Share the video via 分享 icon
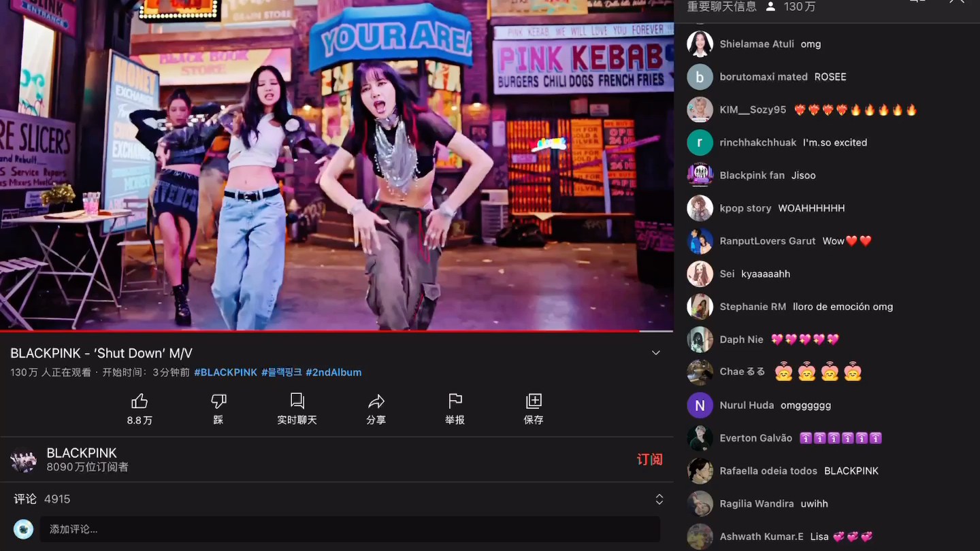Image resolution: width=980 pixels, height=551 pixels. (376, 401)
